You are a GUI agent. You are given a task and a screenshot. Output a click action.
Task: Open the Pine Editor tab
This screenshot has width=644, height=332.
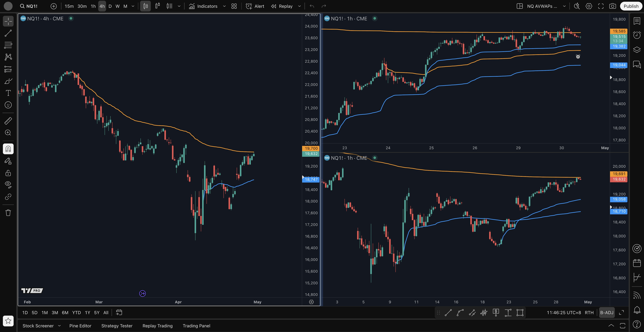point(80,326)
